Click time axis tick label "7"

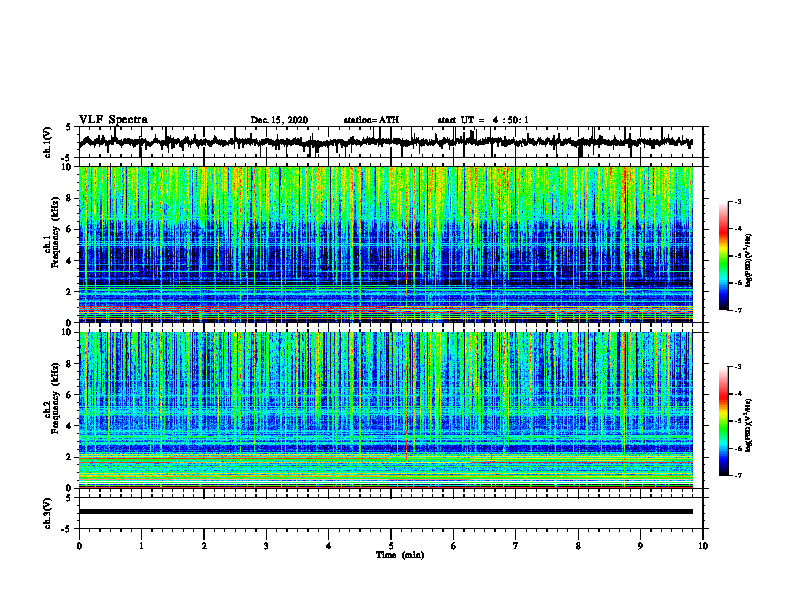pyautogui.click(x=516, y=546)
